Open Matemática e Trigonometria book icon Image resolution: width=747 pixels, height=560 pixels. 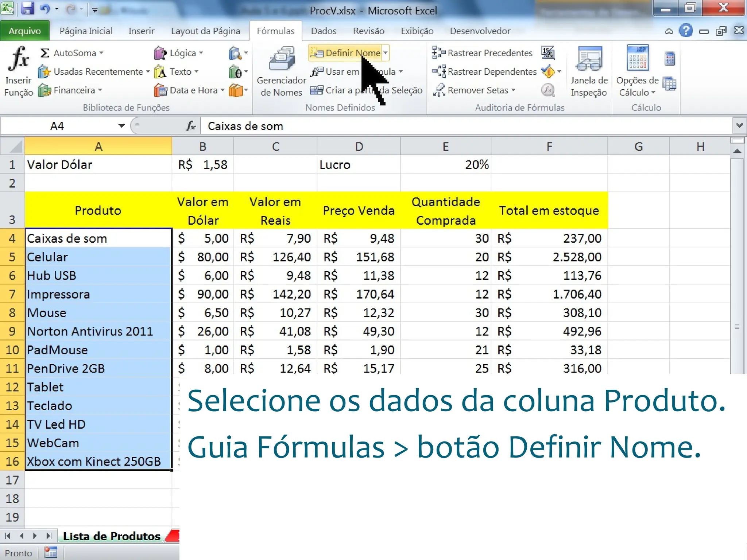(x=238, y=72)
